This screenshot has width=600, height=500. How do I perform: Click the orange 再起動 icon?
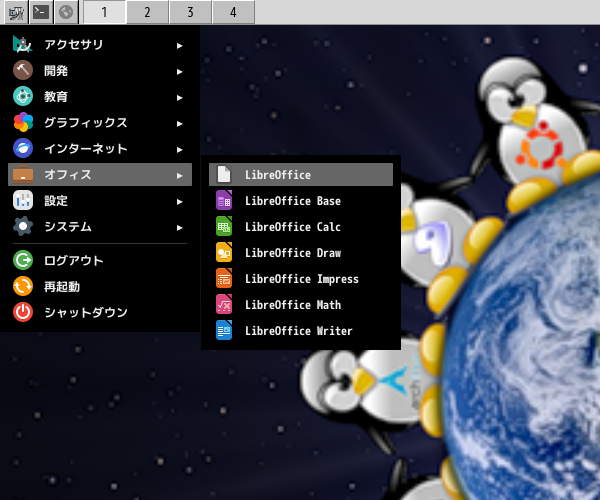(23, 286)
